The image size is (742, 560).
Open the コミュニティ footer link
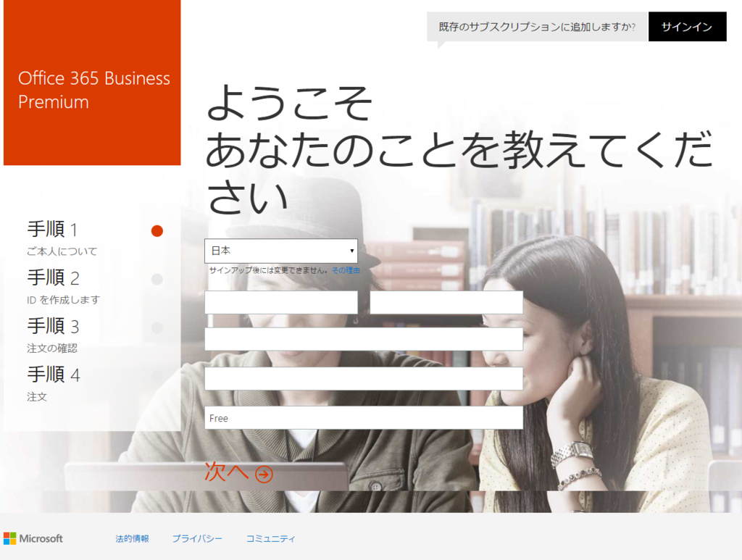271,539
